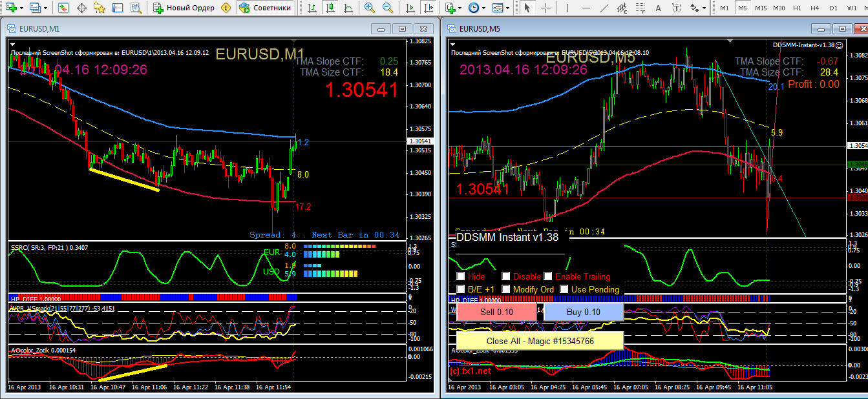Switch to M5 timeframe

743,8
